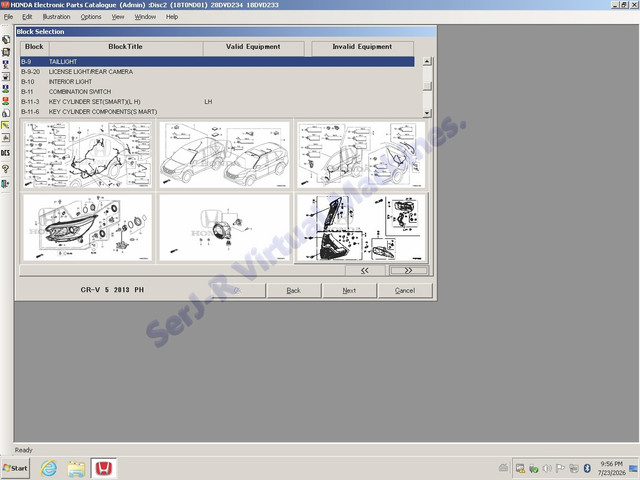
Task: Click the >> next thumbnails button
Action: click(409, 270)
